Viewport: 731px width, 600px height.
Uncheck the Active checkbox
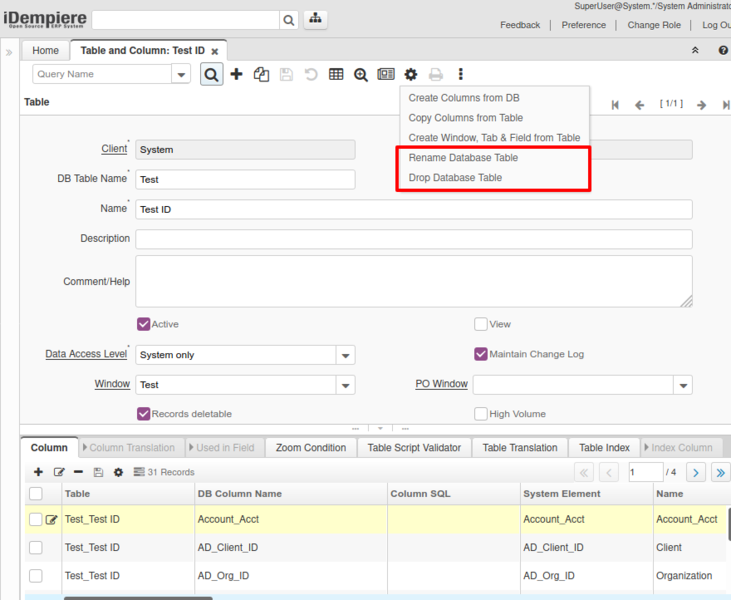(x=143, y=324)
